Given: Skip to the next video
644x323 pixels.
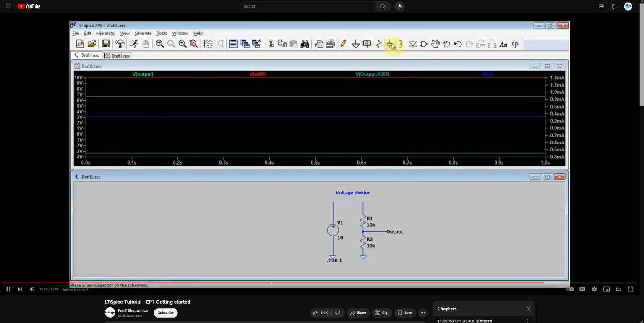Looking at the screenshot, I should coord(20,289).
